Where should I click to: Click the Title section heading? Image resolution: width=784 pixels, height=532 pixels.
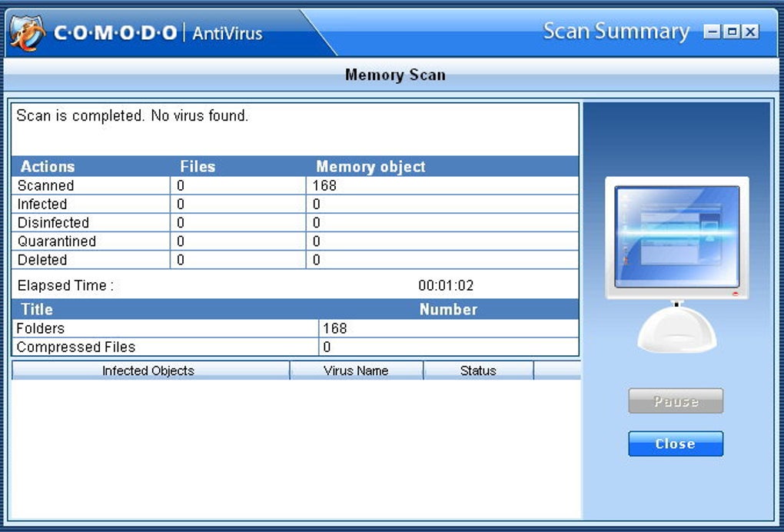pos(36,310)
